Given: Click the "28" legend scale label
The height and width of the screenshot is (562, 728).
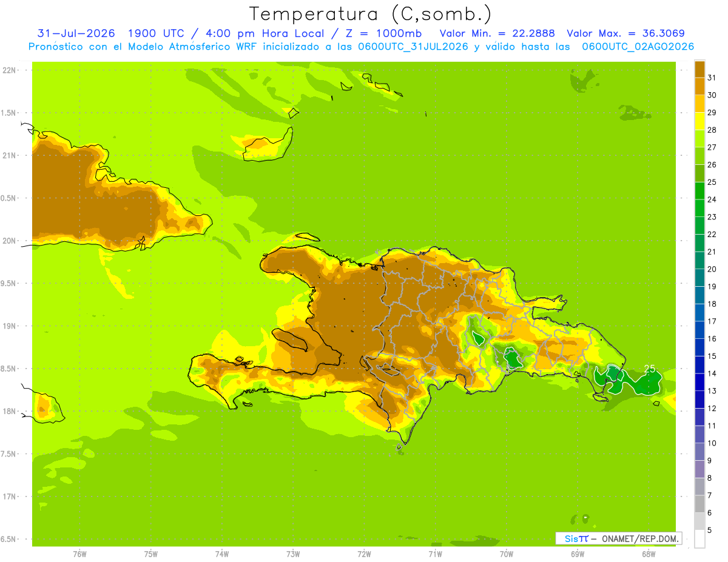Looking at the screenshot, I should tap(712, 130).
